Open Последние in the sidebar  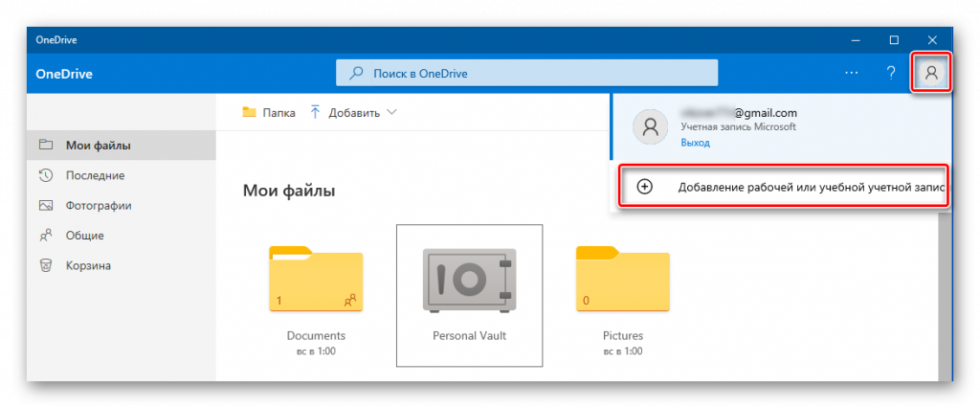pos(95,175)
